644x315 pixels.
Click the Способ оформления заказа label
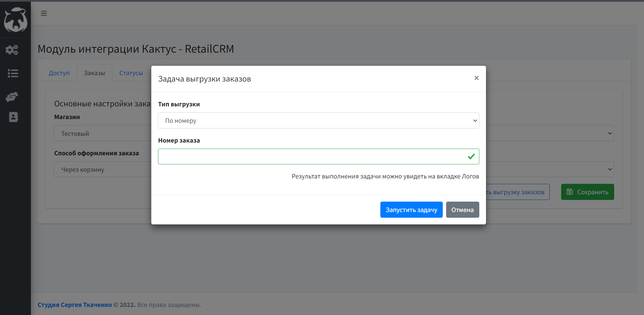click(96, 153)
